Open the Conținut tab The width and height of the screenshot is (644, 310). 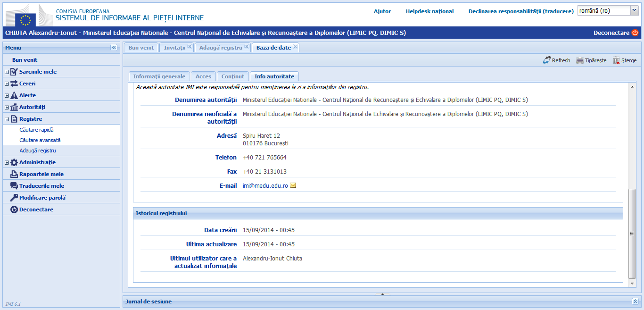pos(232,76)
